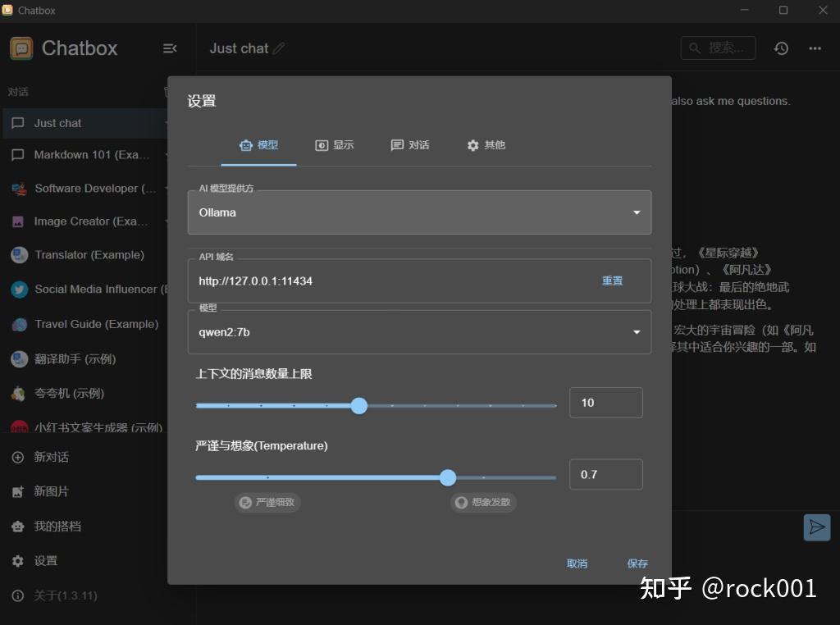This screenshot has height=625, width=840.
Task: Start a new image with 新图片
Action: (46, 491)
